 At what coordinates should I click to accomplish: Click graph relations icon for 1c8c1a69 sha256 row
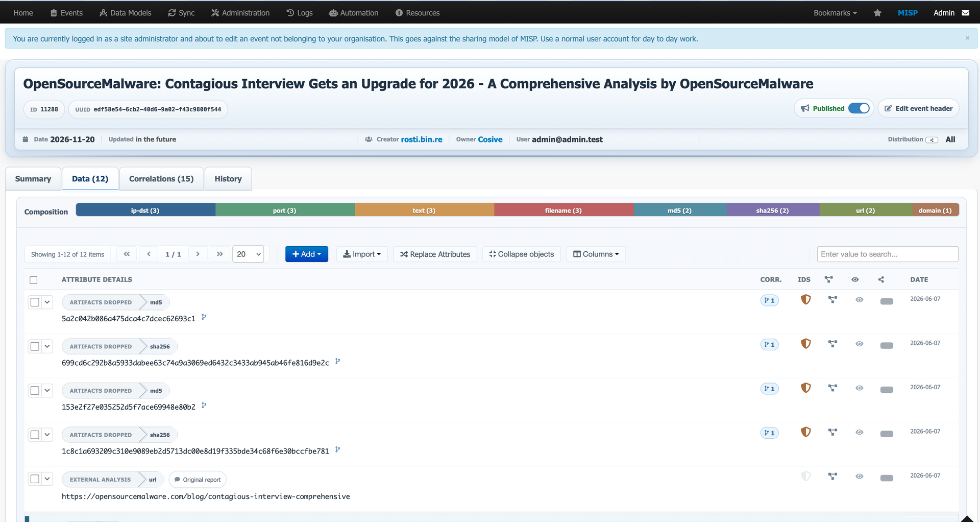click(x=832, y=432)
